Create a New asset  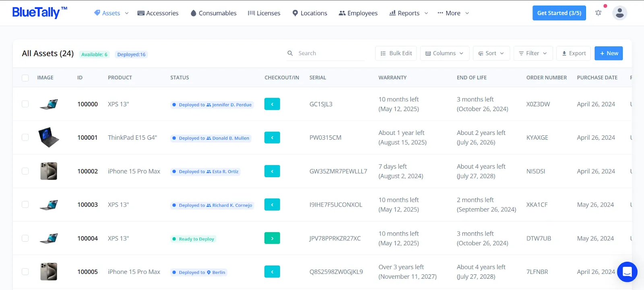click(609, 53)
